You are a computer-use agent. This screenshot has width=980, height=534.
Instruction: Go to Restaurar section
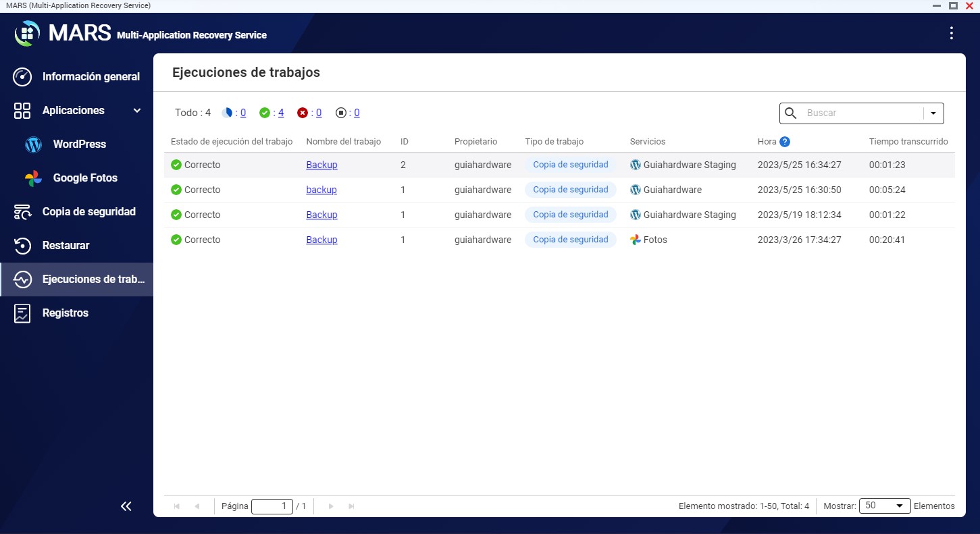pyautogui.click(x=66, y=246)
